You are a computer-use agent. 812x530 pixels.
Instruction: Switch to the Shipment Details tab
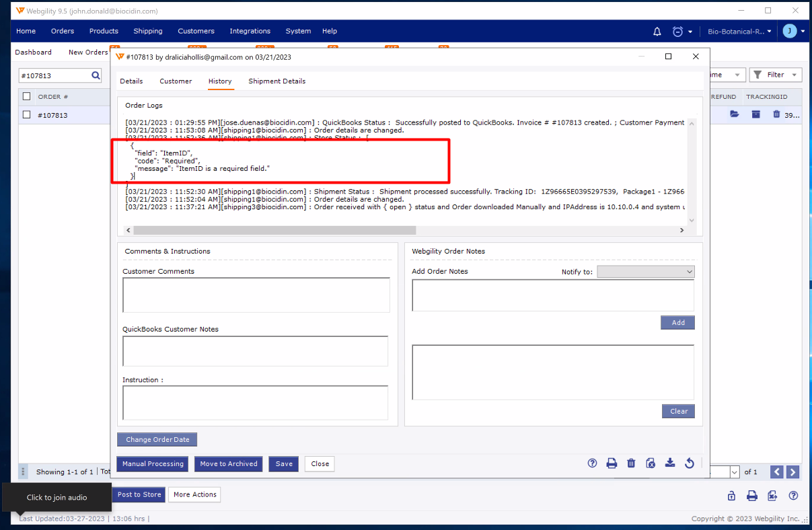coord(277,81)
